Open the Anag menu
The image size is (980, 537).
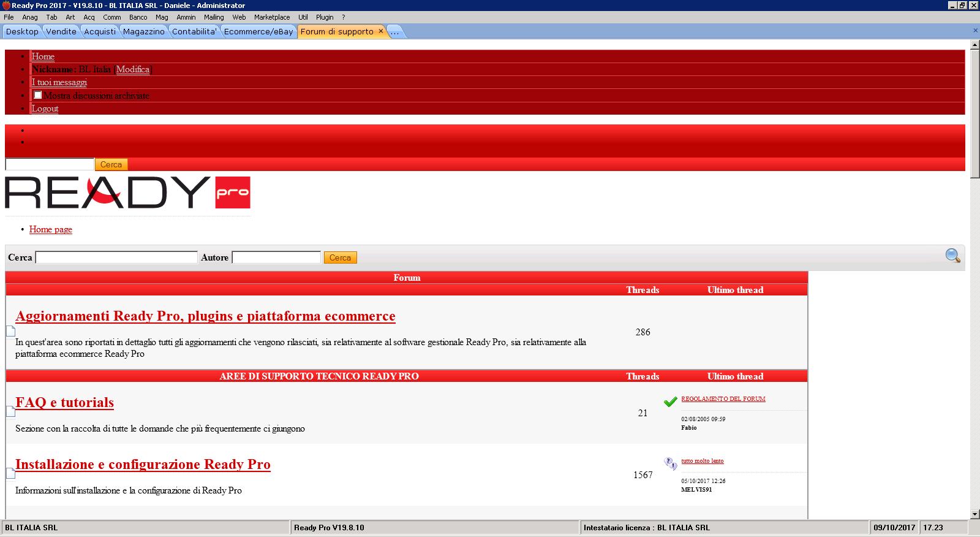(x=30, y=17)
